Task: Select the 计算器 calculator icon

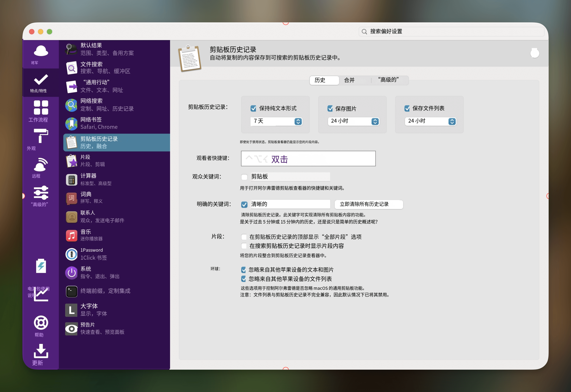Action: pos(72,179)
